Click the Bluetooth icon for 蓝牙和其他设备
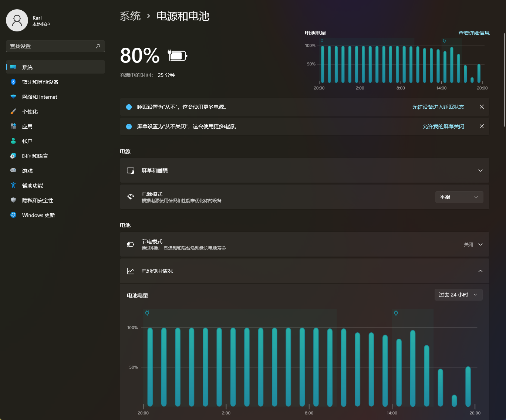 tap(13, 82)
